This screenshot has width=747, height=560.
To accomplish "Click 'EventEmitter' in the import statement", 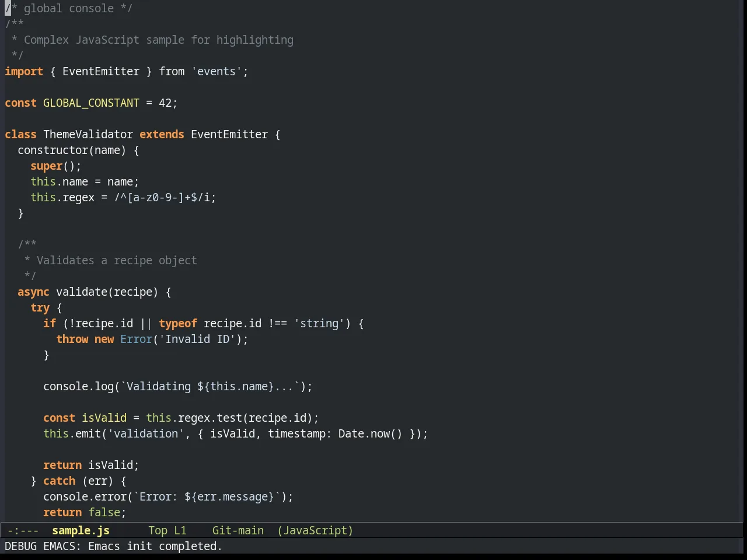I will 101,71.
